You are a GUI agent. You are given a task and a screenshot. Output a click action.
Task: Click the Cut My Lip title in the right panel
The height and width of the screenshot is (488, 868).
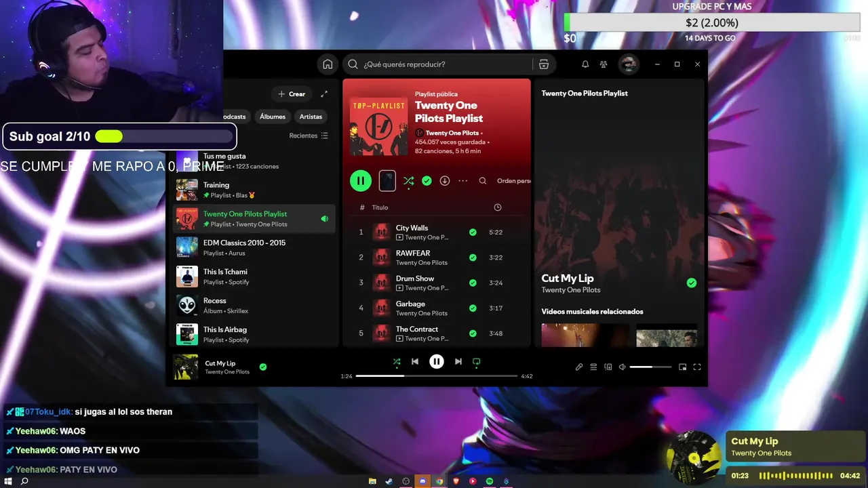pyautogui.click(x=568, y=278)
